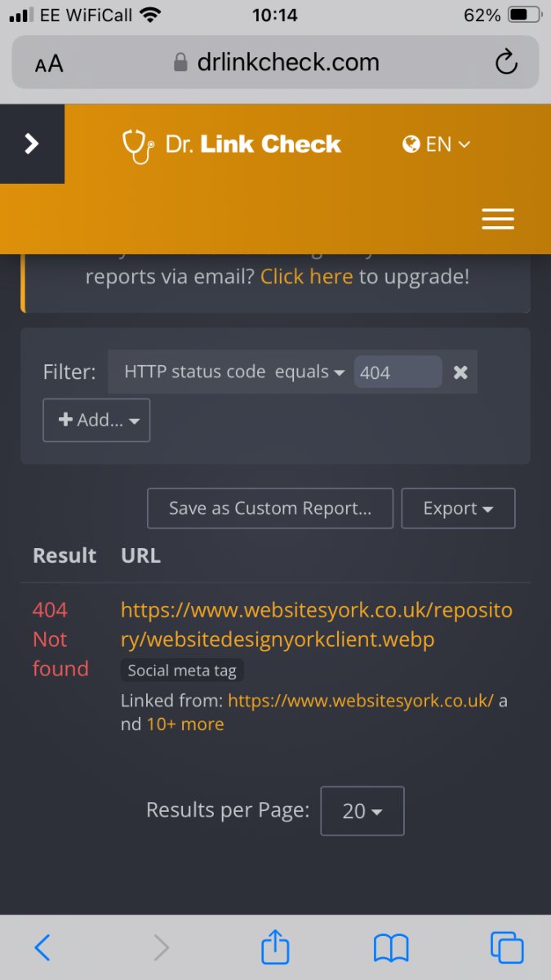Click the Dr. Link Check stethoscope logo

(231, 145)
